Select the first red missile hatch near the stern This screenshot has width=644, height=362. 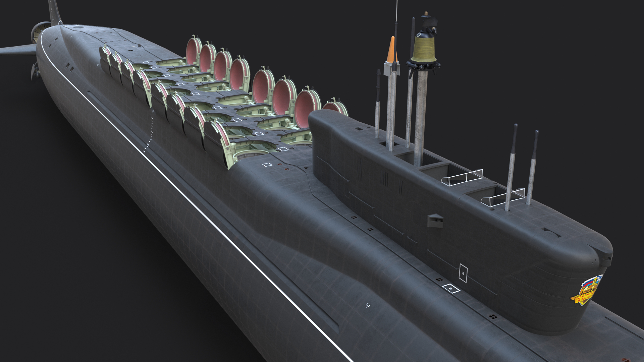(x=193, y=52)
